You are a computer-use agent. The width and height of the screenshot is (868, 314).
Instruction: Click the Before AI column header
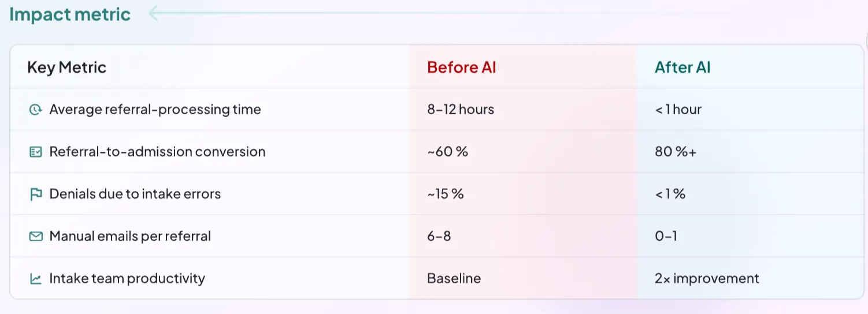coord(462,68)
